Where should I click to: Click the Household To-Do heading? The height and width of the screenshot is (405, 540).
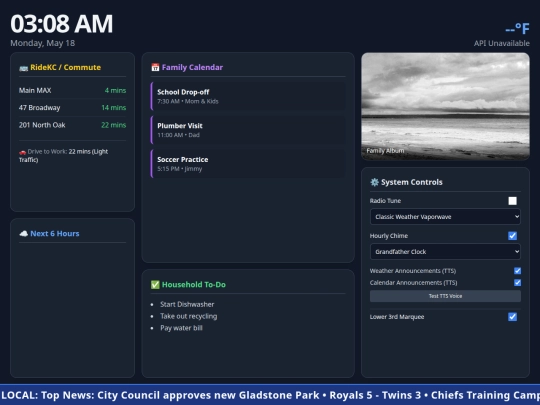(194, 284)
